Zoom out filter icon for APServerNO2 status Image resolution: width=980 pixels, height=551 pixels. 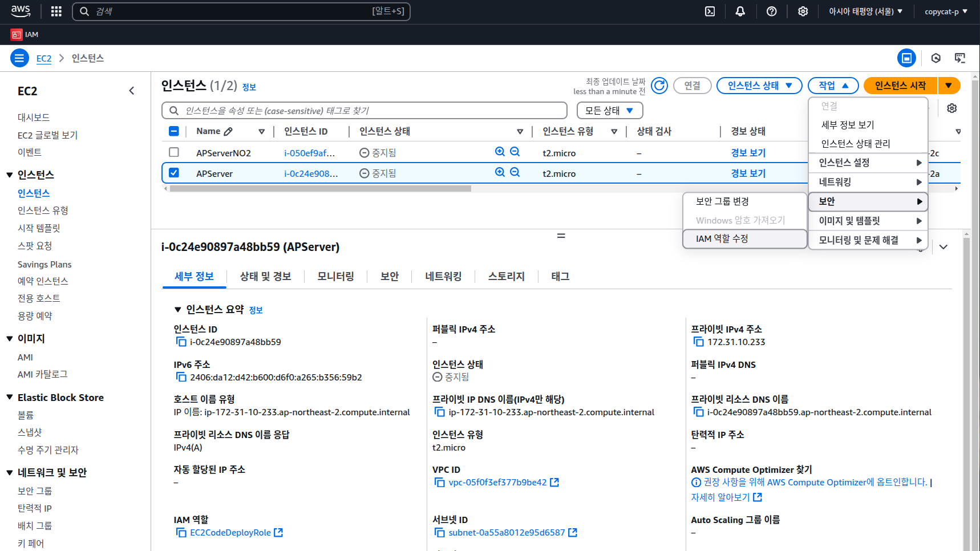[515, 152]
